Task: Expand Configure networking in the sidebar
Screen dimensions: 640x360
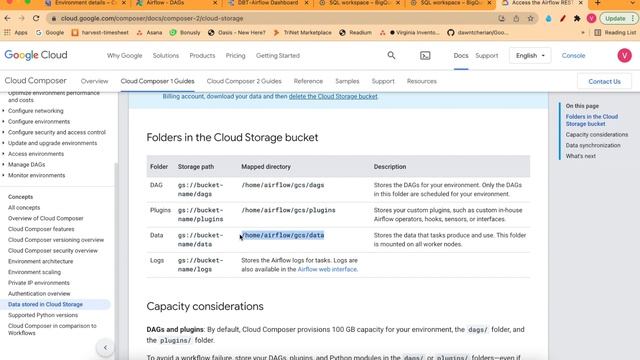Action: (x=36, y=111)
